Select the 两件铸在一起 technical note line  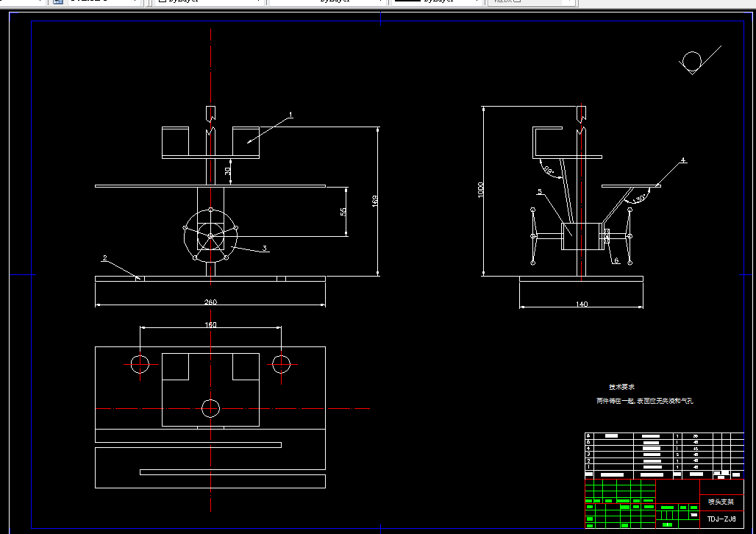[645, 401]
